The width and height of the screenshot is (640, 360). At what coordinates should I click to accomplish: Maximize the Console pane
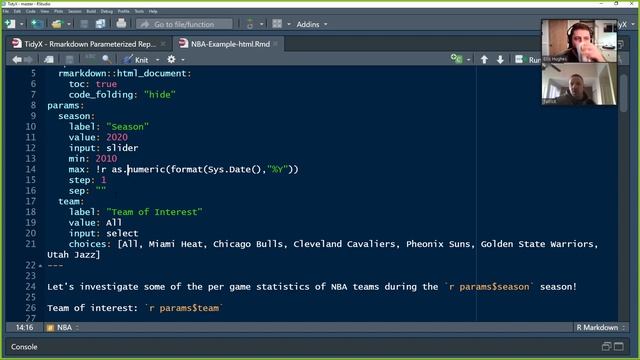(x=619, y=347)
